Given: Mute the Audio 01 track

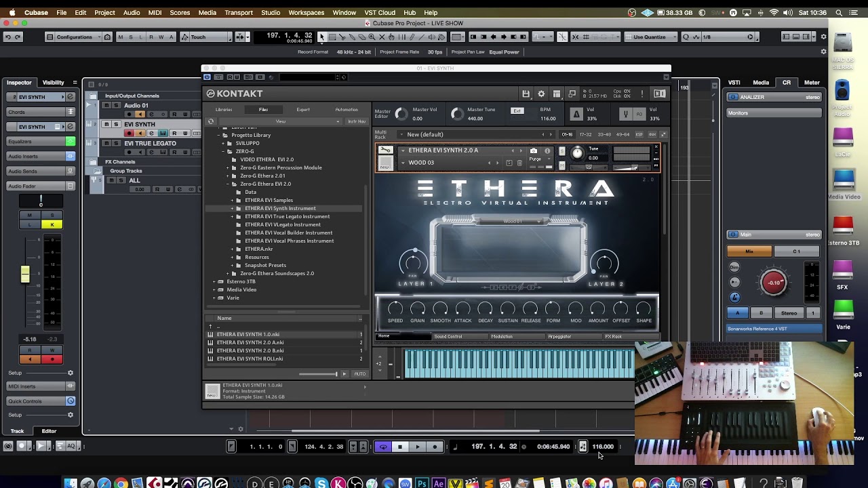Looking at the screenshot, I should coord(108,106).
